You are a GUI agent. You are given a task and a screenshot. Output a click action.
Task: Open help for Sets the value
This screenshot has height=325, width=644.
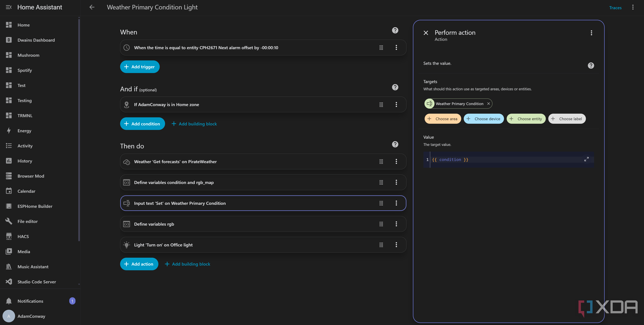(591, 65)
